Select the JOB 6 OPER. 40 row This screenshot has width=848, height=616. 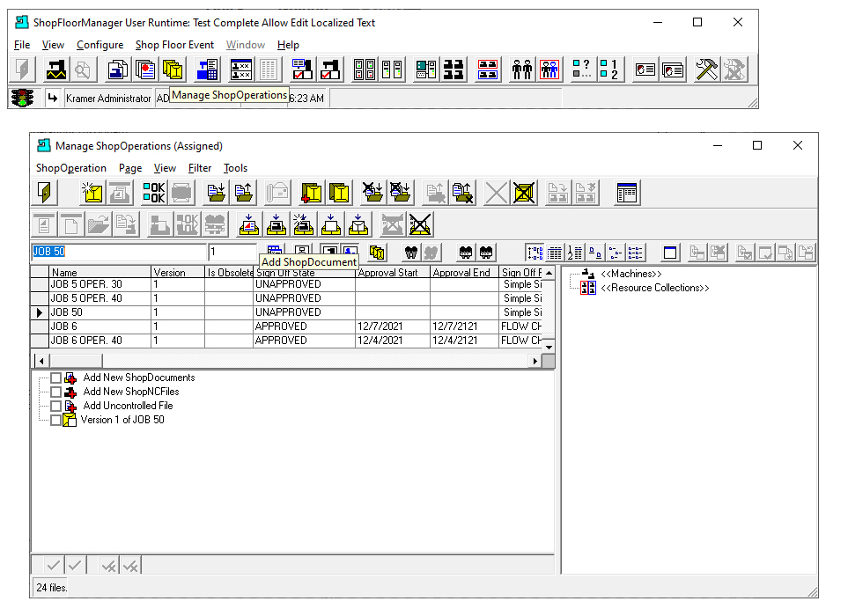[x=287, y=341]
